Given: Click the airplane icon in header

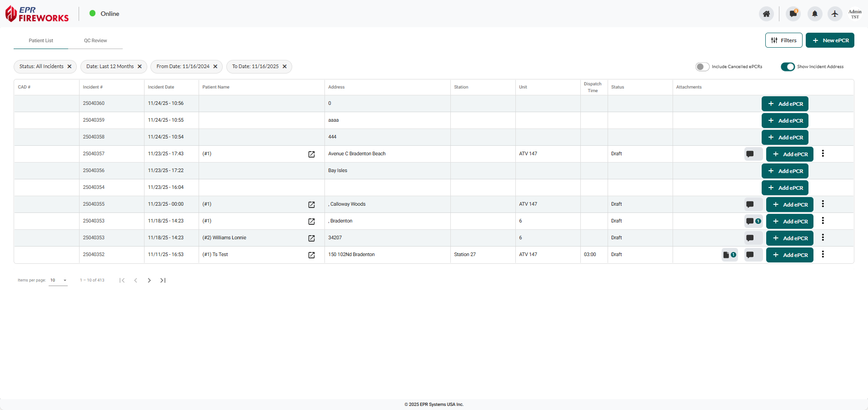Looking at the screenshot, I should coord(835,14).
